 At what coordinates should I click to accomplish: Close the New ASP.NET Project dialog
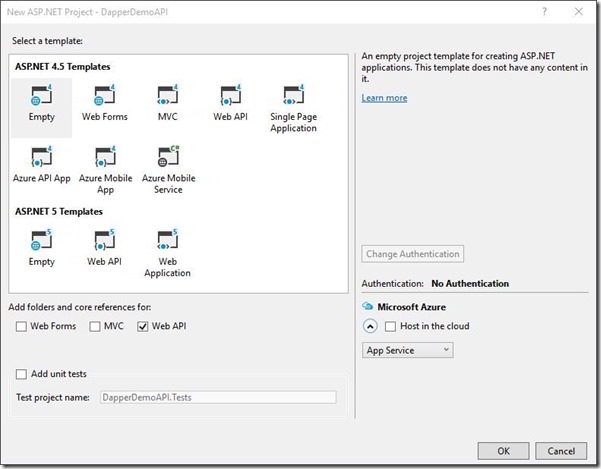click(x=578, y=12)
